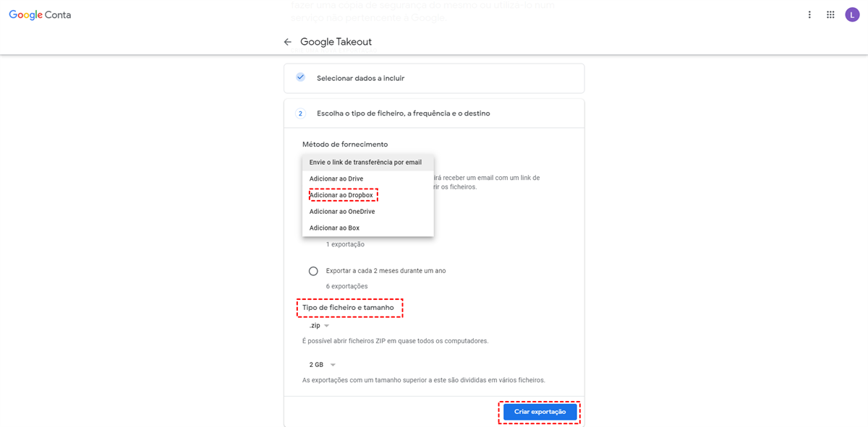Click the Google Takeout title
Viewport: 868px width, 427px height.
(x=336, y=42)
